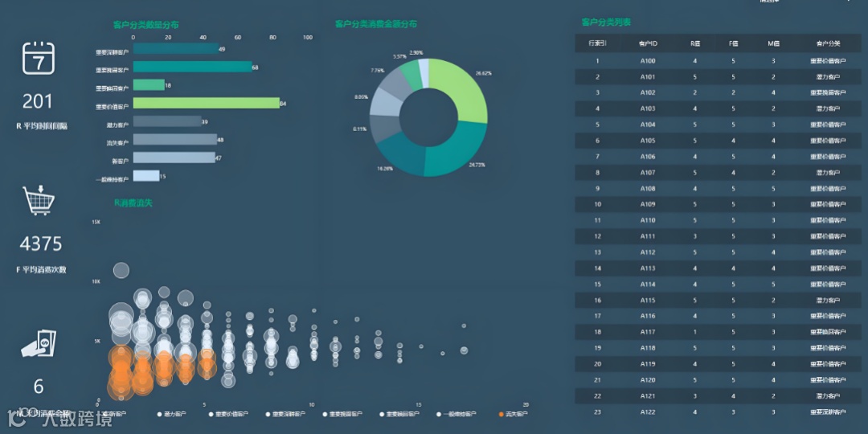The height and width of the screenshot is (434, 868).
Task: Click the calendar icon above 201
Action: 39,58
